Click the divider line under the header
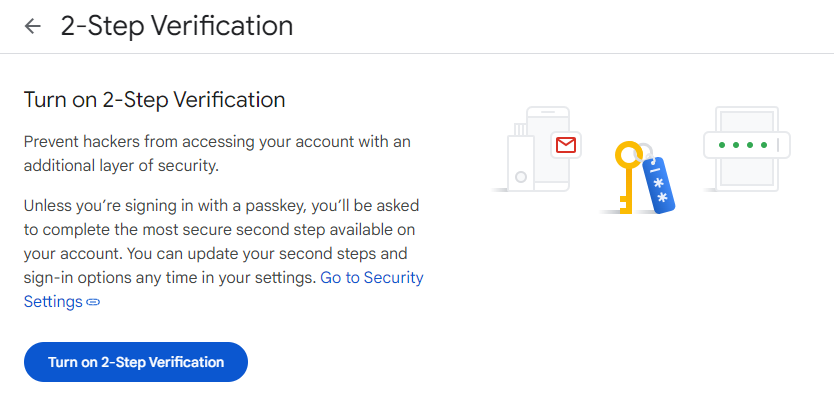The width and height of the screenshot is (834, 407). coord(417,53)
